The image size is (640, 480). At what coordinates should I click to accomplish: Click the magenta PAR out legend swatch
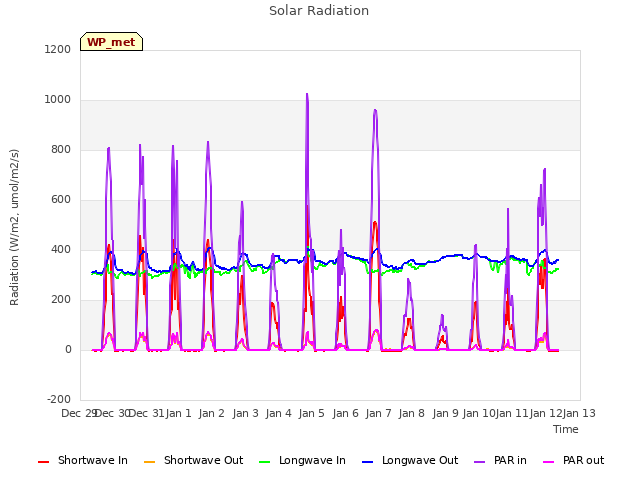[x=549, y=462]
